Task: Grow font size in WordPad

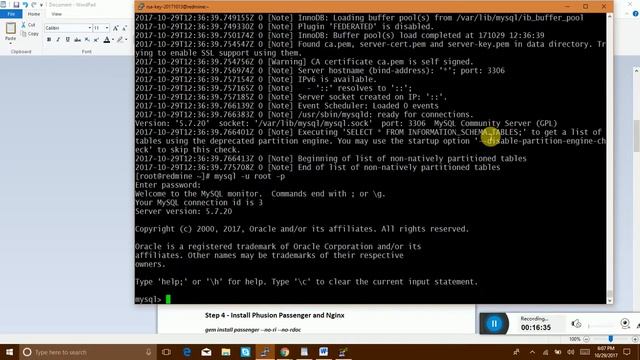Action: click(116, 28)
